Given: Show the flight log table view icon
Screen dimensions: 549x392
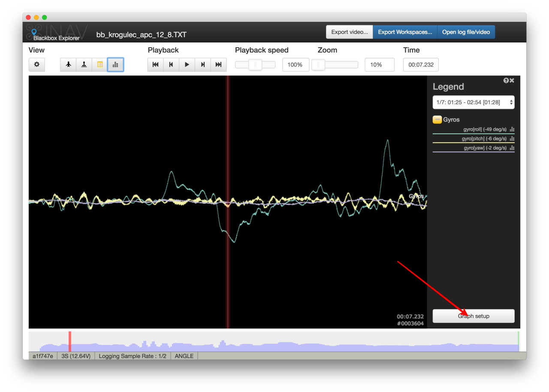Looking at the screenshot, I should [100, 64].
